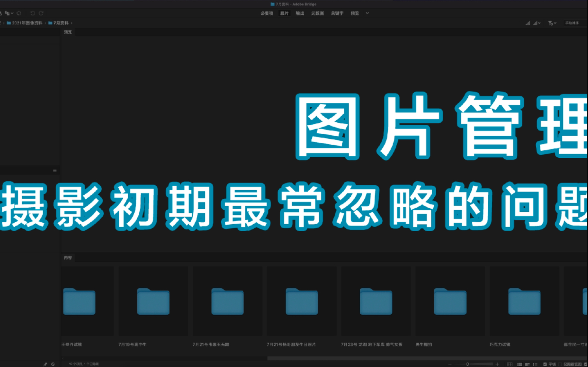Select the 预览 panel tab

(x=68, y=32)
